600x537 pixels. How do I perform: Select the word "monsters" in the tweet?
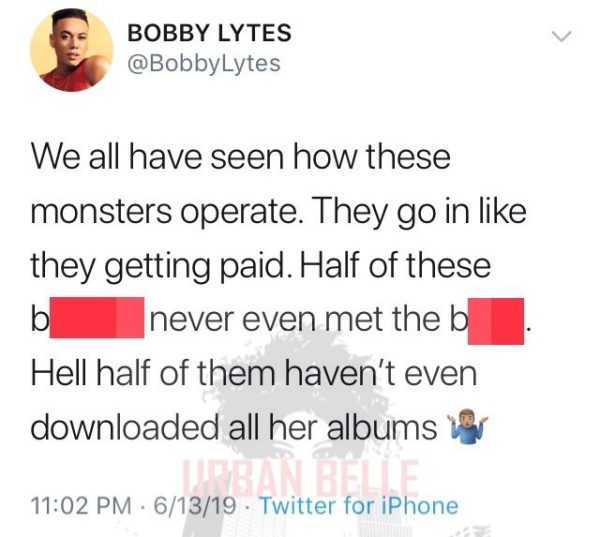[x=101, y=212]
